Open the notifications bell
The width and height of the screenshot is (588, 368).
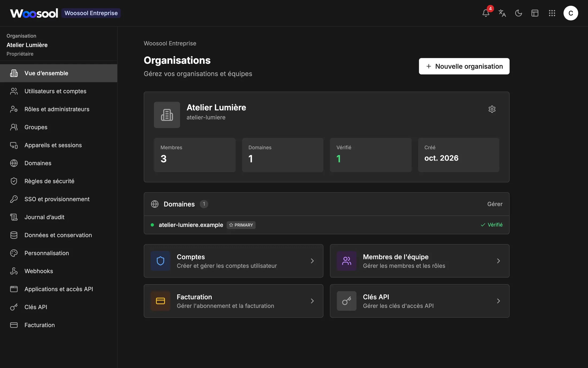(x=486, y=13)
